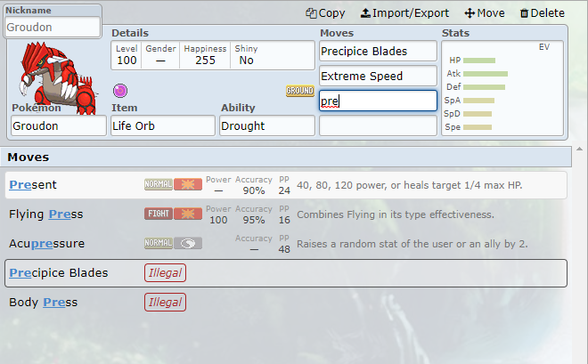Screen dimensions: 588x364
Task: Select the Extreme Speed move slot
Action: point(378,76)
